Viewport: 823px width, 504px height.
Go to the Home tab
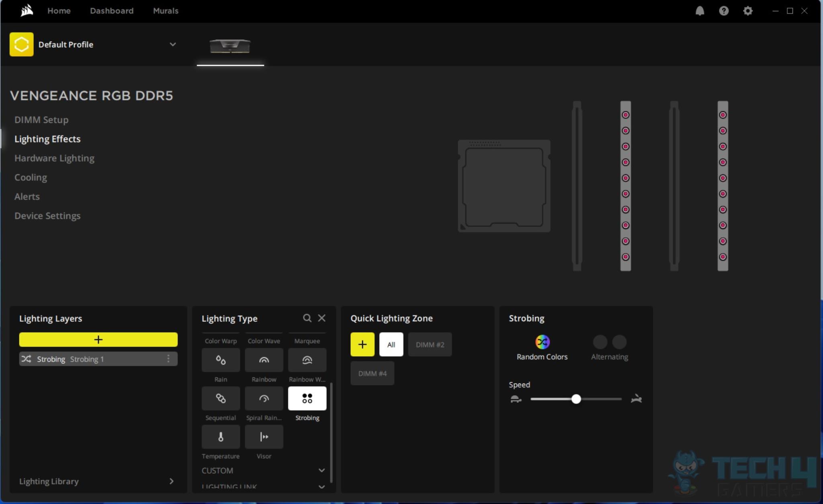(59, 11)
